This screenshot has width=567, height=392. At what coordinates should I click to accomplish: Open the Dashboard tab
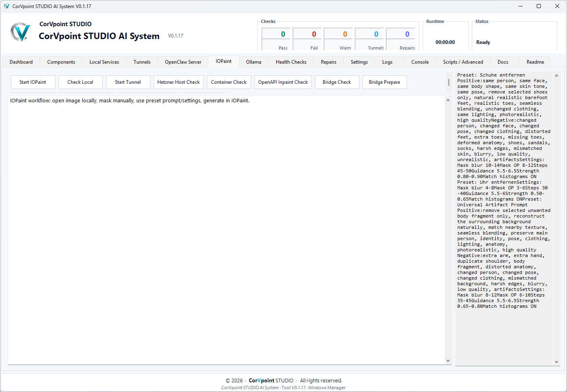[21, 62]
